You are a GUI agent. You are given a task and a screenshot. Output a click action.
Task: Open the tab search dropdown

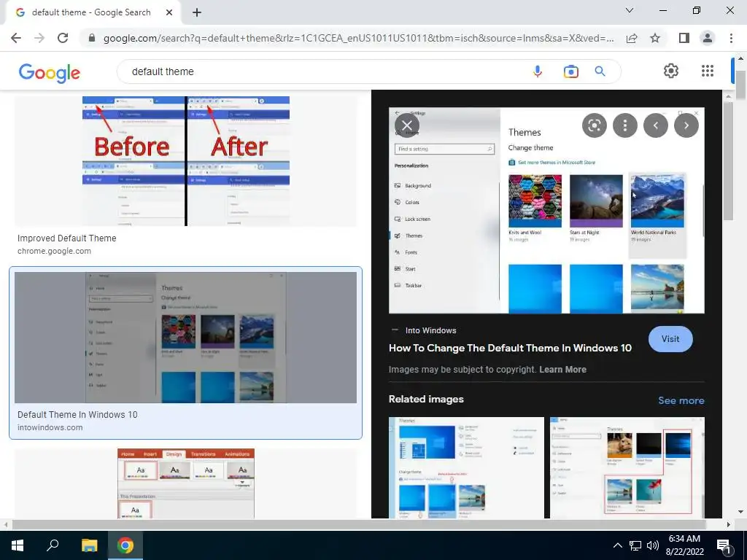coord(630,10)
